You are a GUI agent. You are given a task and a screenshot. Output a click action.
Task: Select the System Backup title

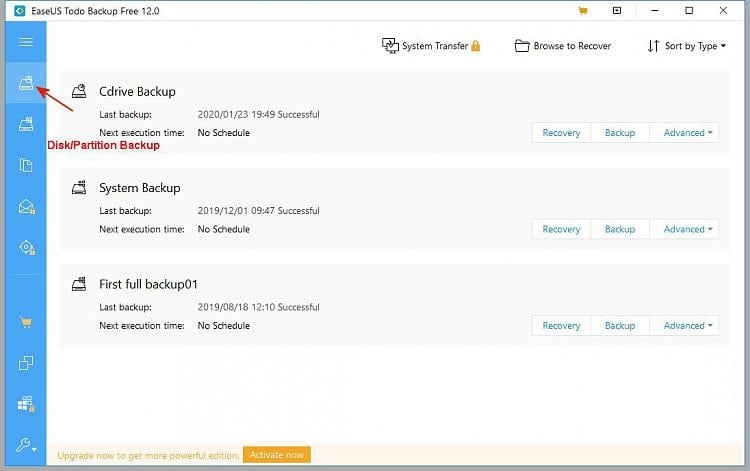(x=140, y=188)
